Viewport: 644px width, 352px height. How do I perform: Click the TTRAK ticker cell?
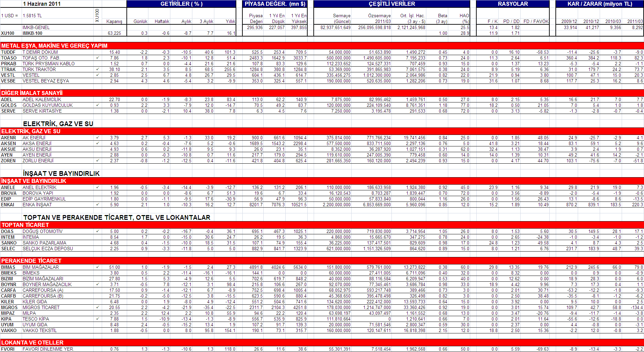(x=8, y=69)
